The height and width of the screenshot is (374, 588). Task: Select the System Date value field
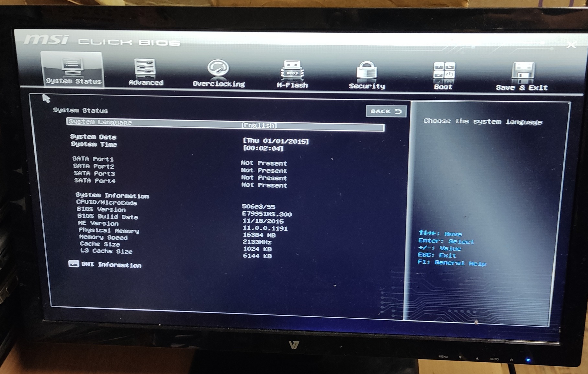pyautogui.click(x=276, y=141)
